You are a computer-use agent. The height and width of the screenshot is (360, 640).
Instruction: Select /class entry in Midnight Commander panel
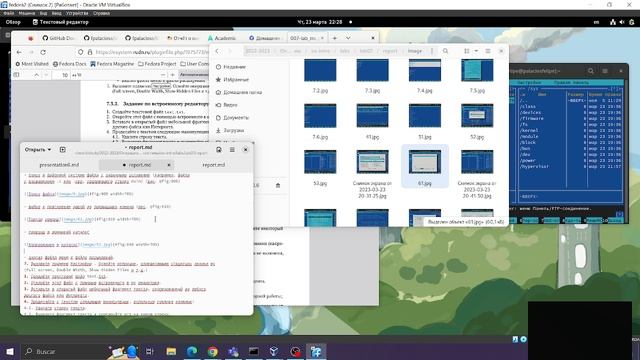[x=527, y=107]
